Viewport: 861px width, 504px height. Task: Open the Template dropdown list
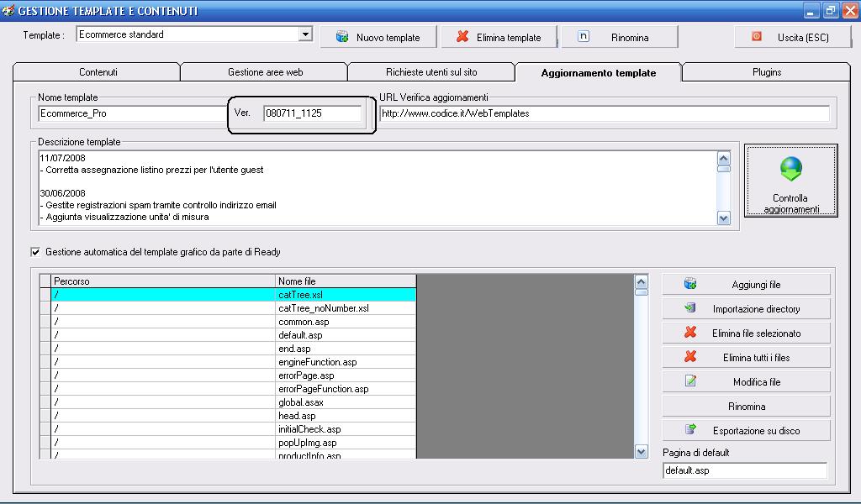click(x=305, y=34)
